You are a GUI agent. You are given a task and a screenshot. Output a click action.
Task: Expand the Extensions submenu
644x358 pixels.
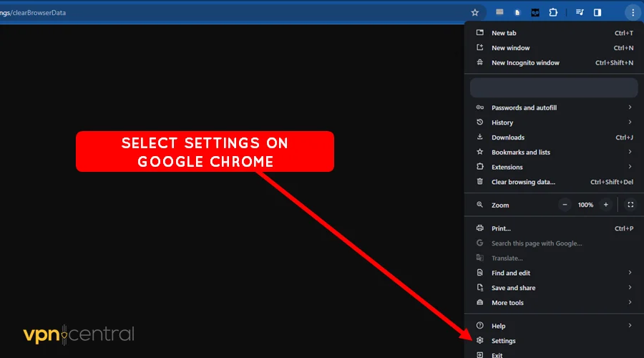pos(554,167)
